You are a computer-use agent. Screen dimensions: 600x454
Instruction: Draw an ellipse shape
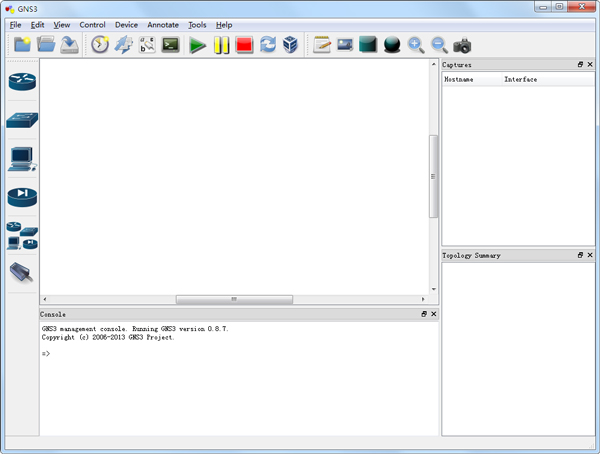coord(392,45)
